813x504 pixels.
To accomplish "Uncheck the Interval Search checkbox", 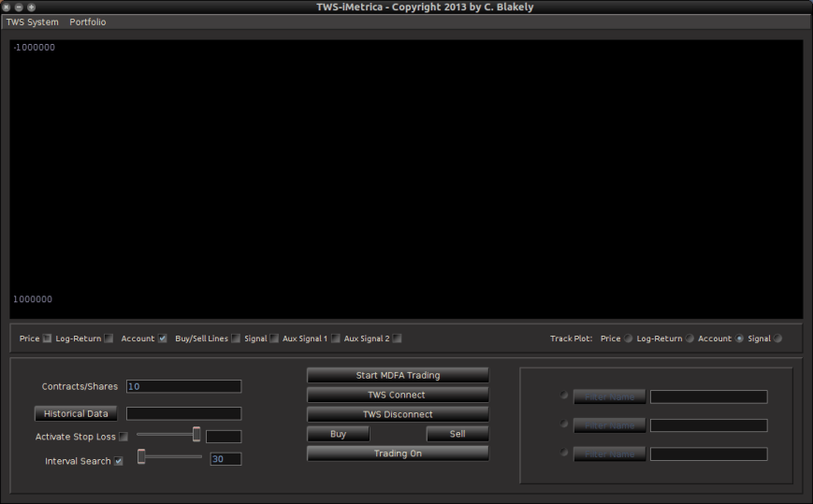I will pos(119,461).
